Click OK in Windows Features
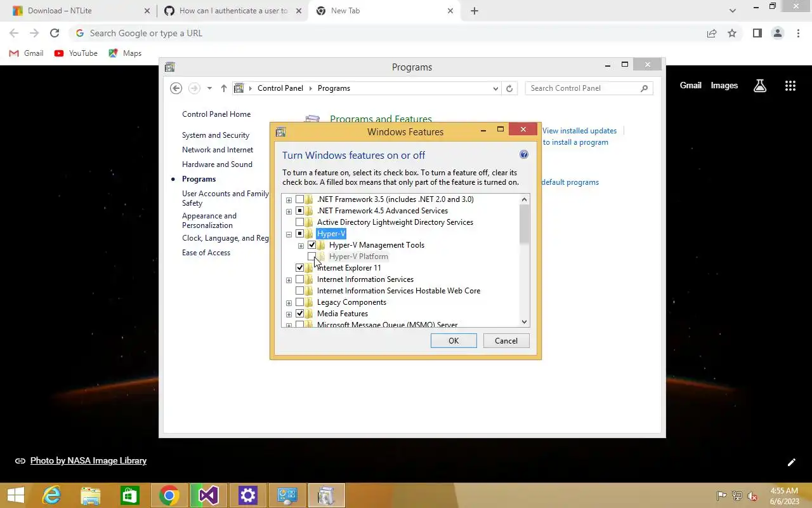The height and width of the screenshot is (508, 812). [454, 341]
